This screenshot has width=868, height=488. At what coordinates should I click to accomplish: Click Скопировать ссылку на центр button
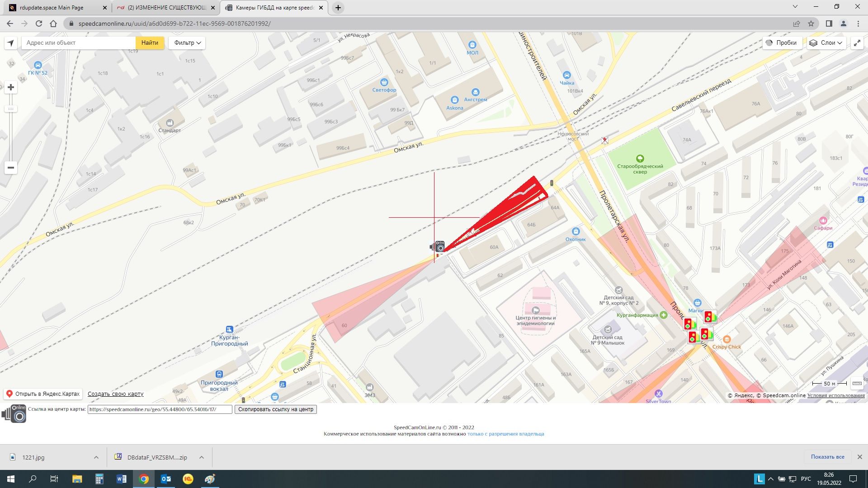pos(275,409)
